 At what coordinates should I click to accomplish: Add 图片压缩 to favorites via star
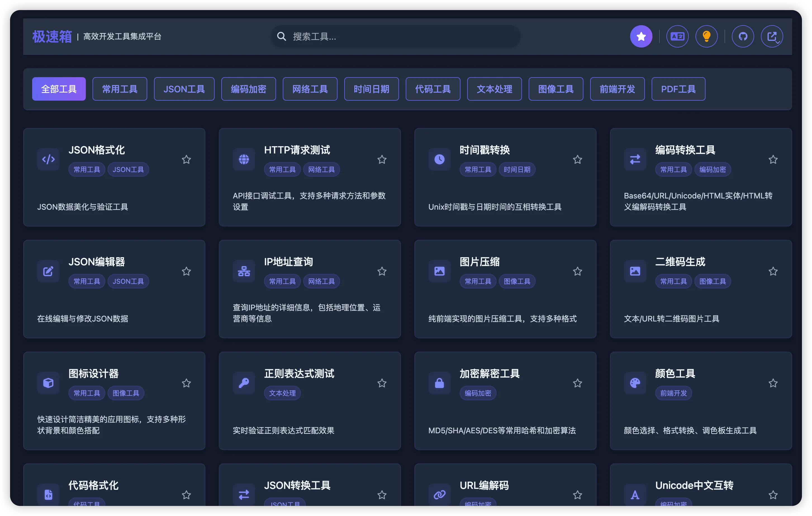[578, 271]
